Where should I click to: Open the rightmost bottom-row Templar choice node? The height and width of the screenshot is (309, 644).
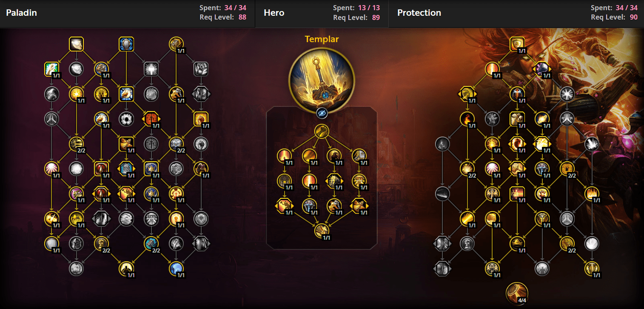click(359, 206)
